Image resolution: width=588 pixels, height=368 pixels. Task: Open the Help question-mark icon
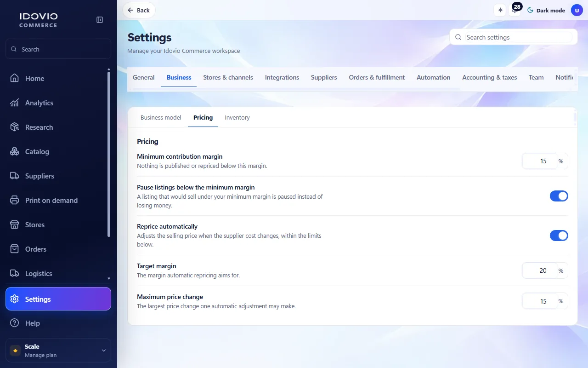pyautogui.click(x=15, y=323)
